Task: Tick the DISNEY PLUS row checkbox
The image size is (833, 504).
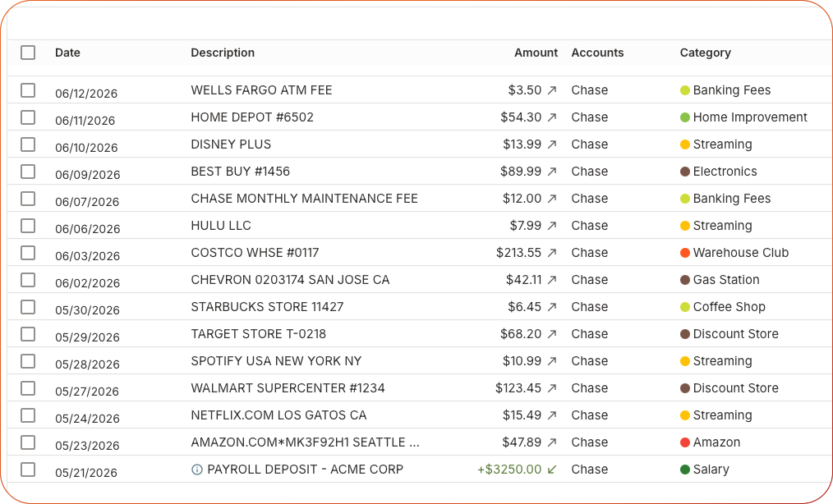Action: click(28, 144)
